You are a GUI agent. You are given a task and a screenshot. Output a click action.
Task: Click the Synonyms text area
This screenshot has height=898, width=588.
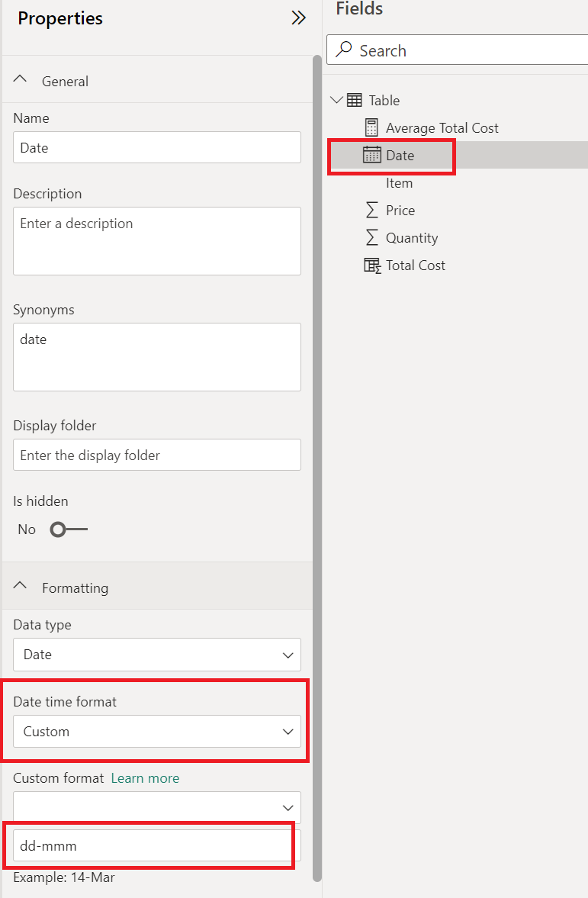[157, 357]
